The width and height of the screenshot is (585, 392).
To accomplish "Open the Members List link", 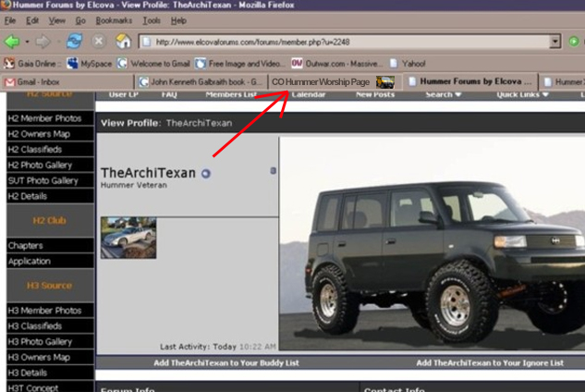I will [231, 95].
